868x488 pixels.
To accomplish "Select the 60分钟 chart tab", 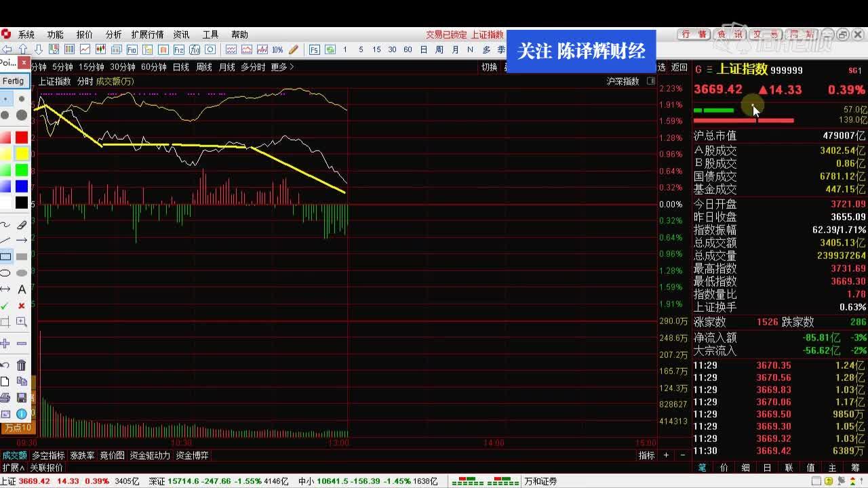I will tap(154, 67).
